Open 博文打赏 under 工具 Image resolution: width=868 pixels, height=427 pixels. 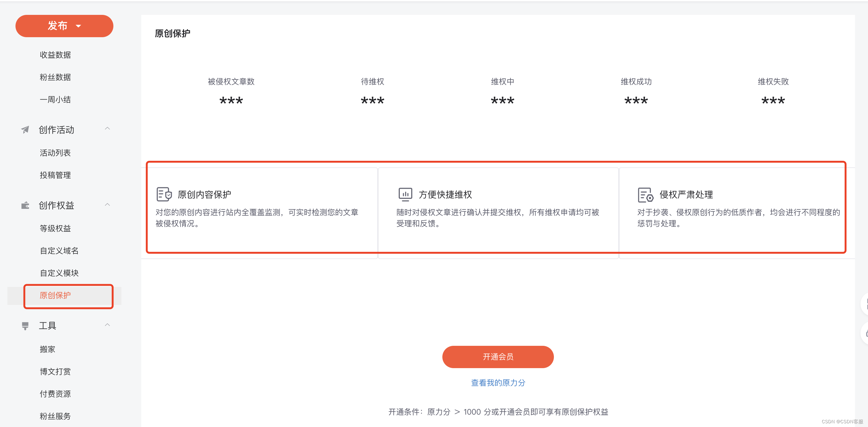pyautogui.click(x=55, y=372)
